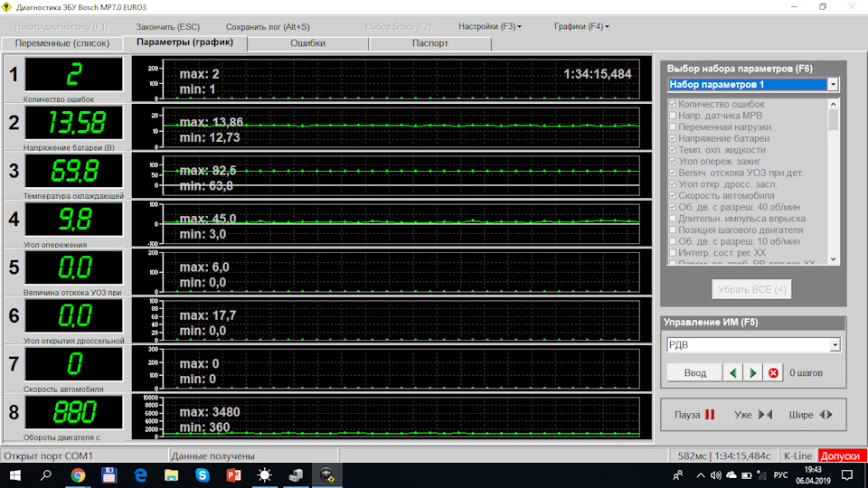Click OneDrive cloud icon in tray
868x488 pixels.
[731, 475]
